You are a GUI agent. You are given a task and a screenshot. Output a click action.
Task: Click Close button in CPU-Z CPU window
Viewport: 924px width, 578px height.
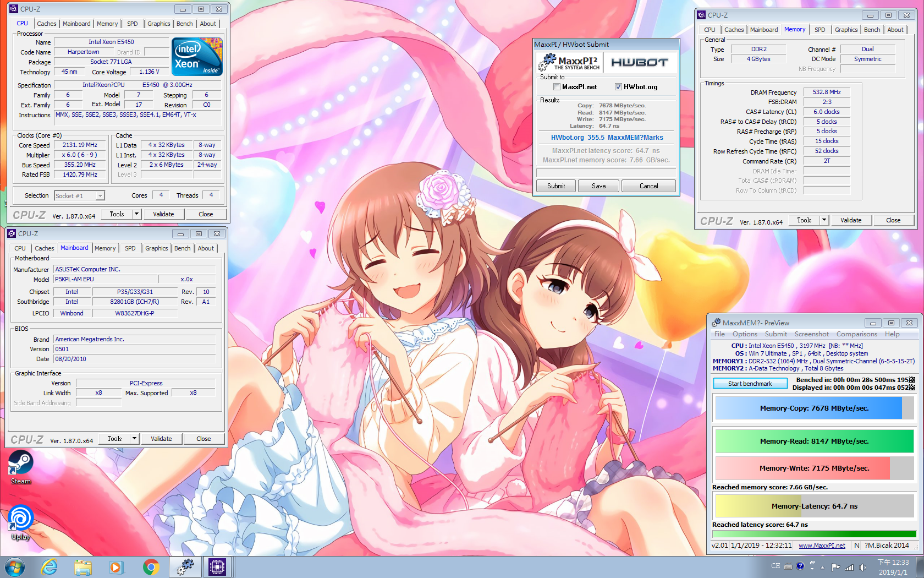[206, 214]
